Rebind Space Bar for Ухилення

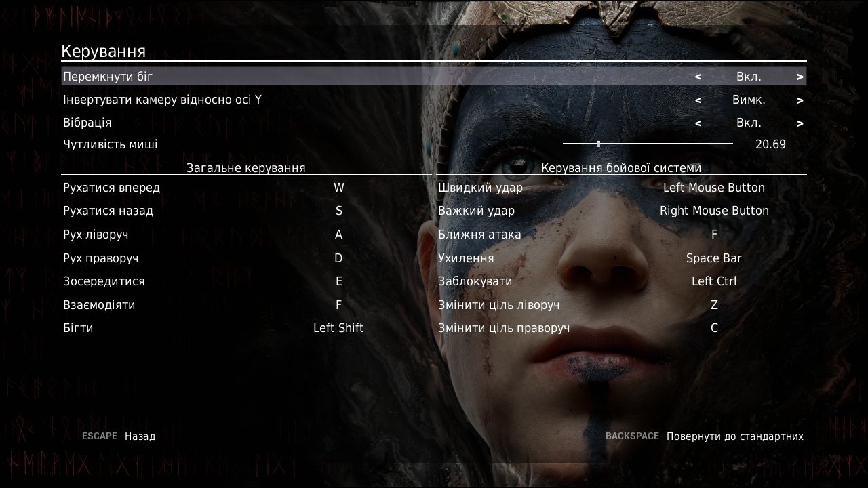(x=714, y=258)
